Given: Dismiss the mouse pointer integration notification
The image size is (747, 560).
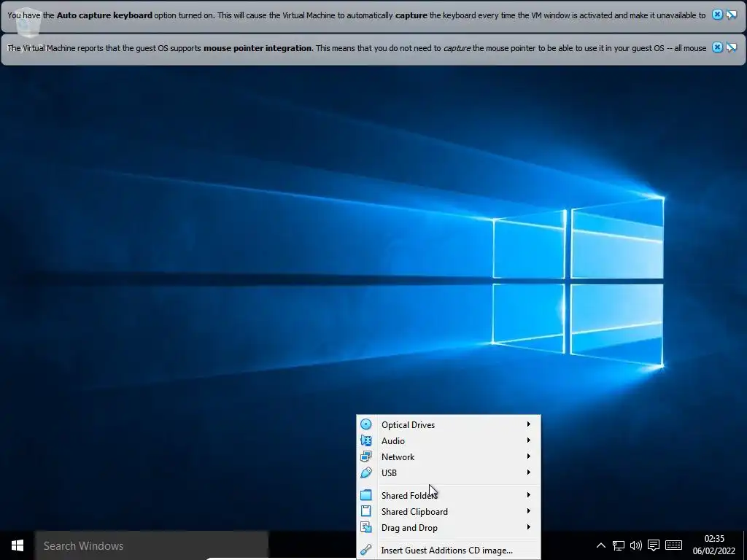Looking at the screenshot, I should [717, 47].
